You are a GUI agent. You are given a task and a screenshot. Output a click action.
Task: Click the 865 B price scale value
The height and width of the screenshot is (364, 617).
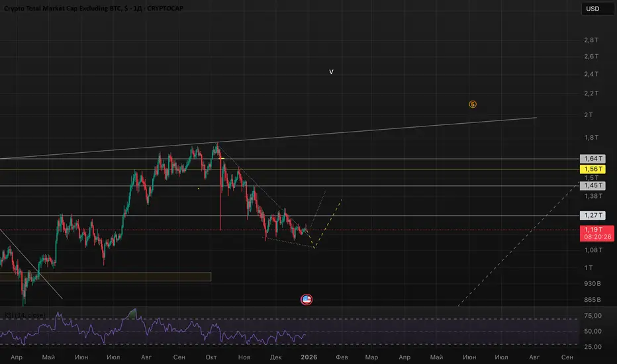point(593,300)
